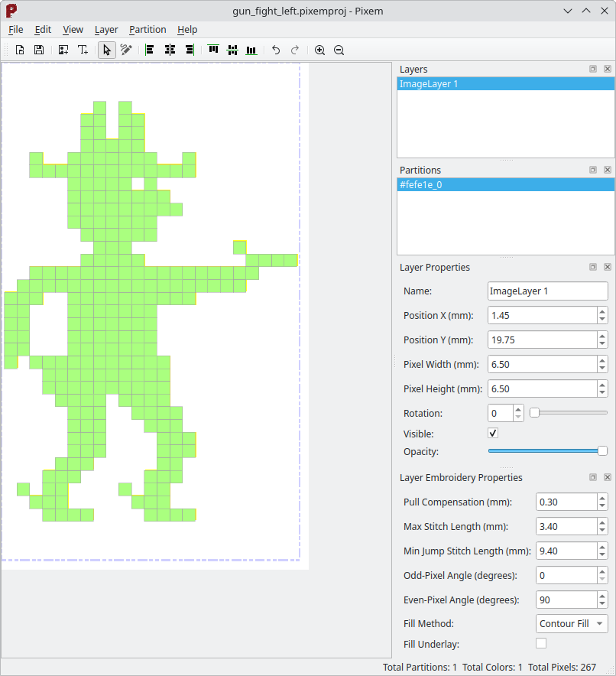
Task: Select partition #fefe1e_0
Action: (506, 184)
